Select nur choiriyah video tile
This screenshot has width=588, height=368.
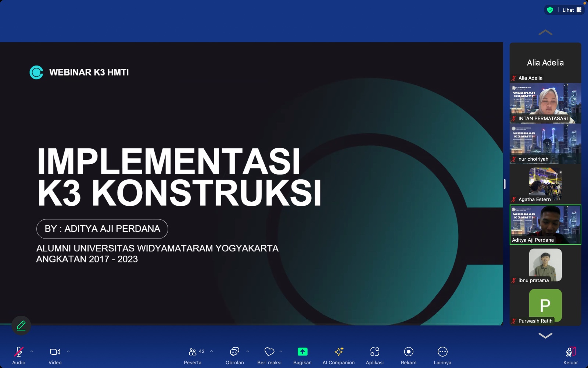coord(545,144)
